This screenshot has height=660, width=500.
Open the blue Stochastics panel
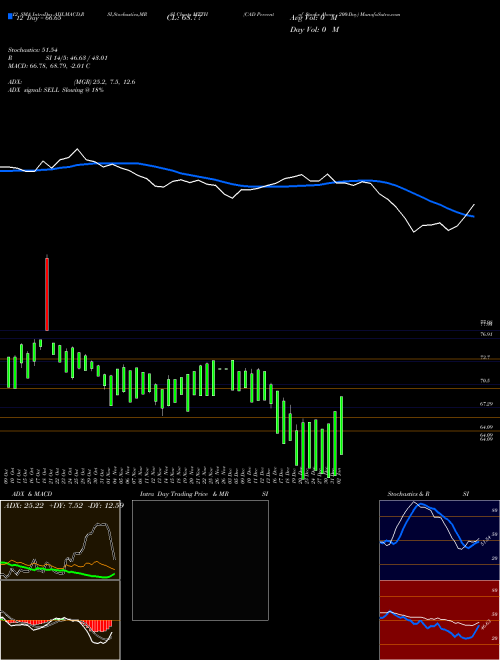439,540
